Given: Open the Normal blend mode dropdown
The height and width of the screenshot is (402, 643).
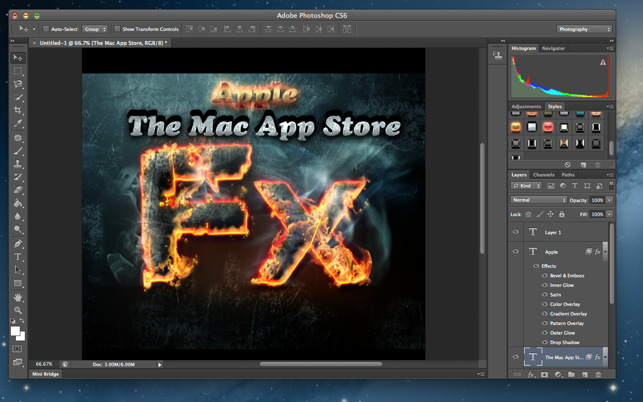Looking at the screenshot, I should click(x=538, y=200).
